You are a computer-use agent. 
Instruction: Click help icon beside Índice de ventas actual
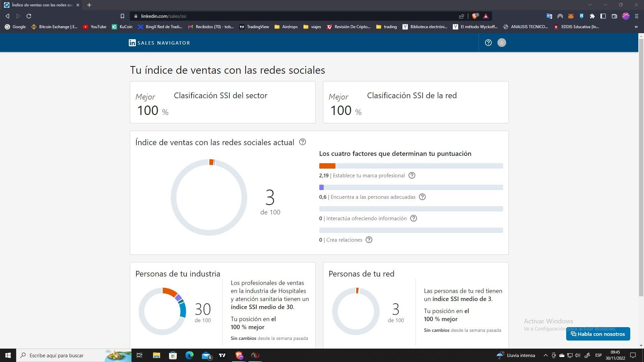pyautogui.click(x=302, y=142)
